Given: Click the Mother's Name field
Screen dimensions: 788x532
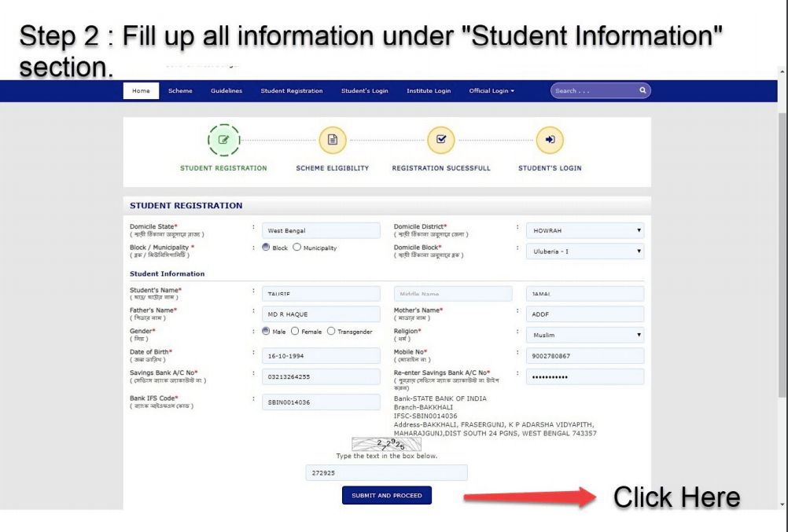Looking at the screenshot, I should tap(585, 314).
